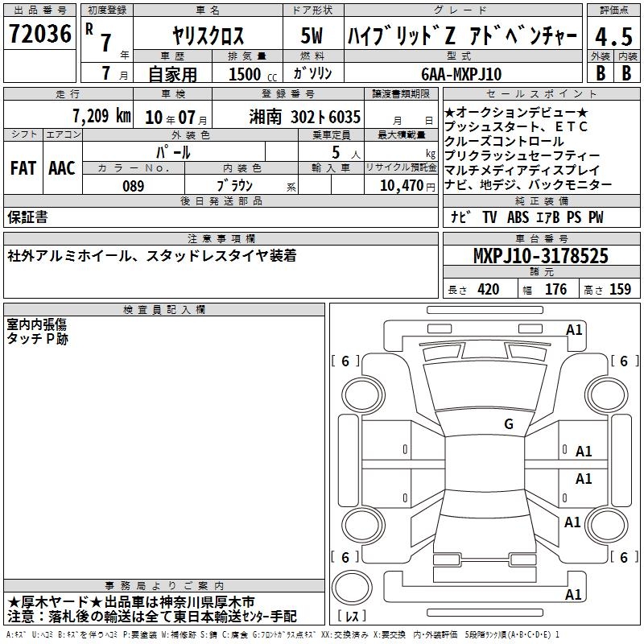The width and height of the screenshot is (644, 644).
Task: Click exterior grade B under 外装
Action: click(601, 73)
